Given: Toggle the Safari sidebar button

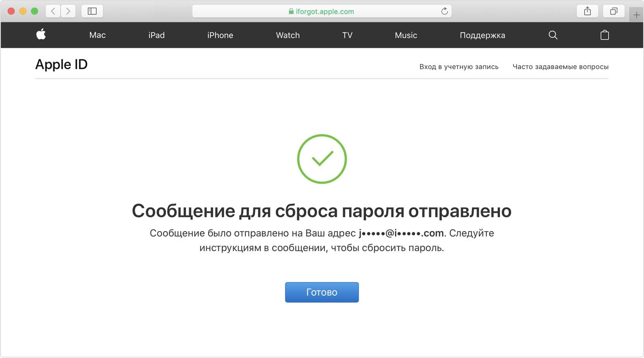Looking at the screenshot, I should tap(92, 11).
